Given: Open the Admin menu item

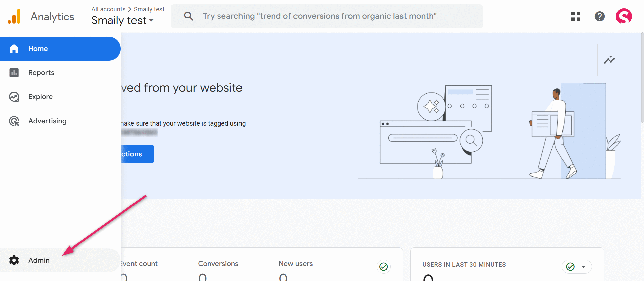Looking at the screenshot, I should coord(39,260).
